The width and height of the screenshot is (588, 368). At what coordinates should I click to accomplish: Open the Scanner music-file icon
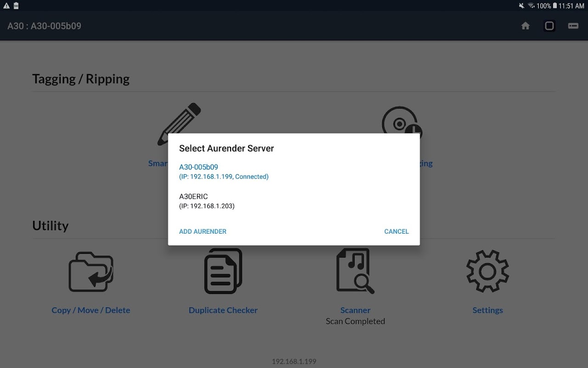pos(355,271)
